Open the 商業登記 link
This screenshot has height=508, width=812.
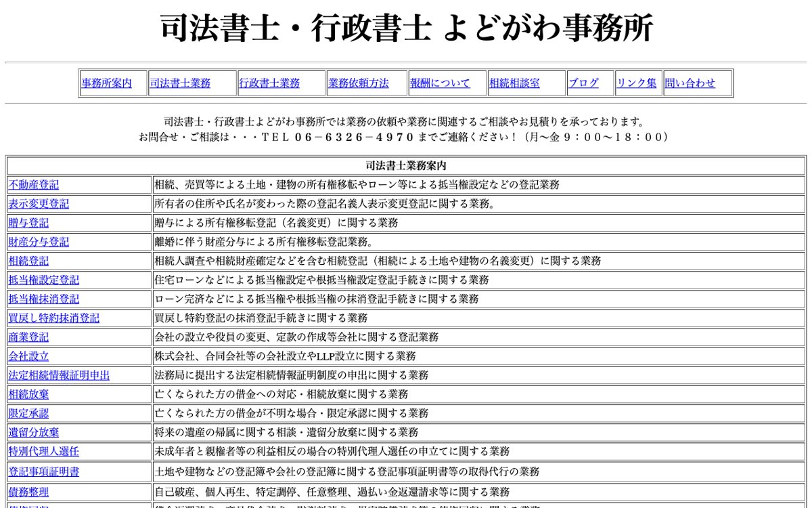tap(28, 337)
